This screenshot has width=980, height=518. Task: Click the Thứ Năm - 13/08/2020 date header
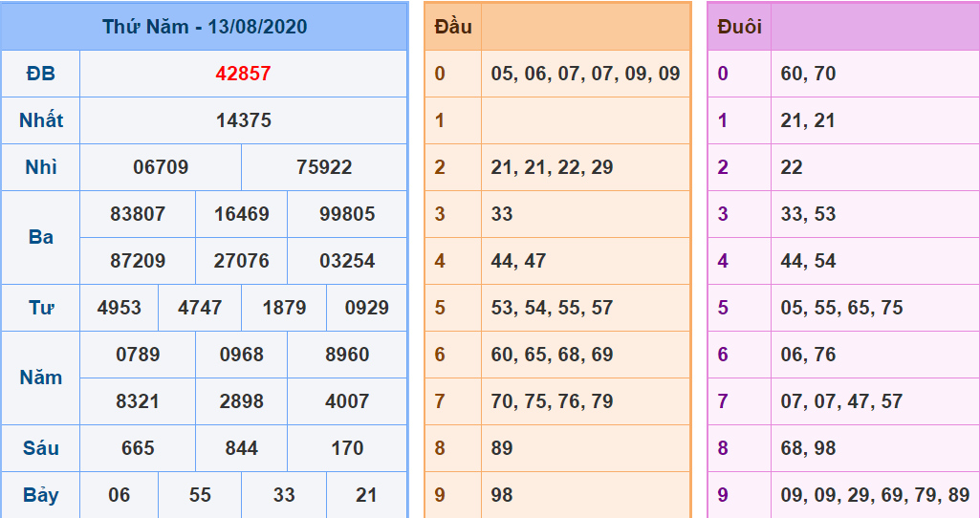(205, 27)
